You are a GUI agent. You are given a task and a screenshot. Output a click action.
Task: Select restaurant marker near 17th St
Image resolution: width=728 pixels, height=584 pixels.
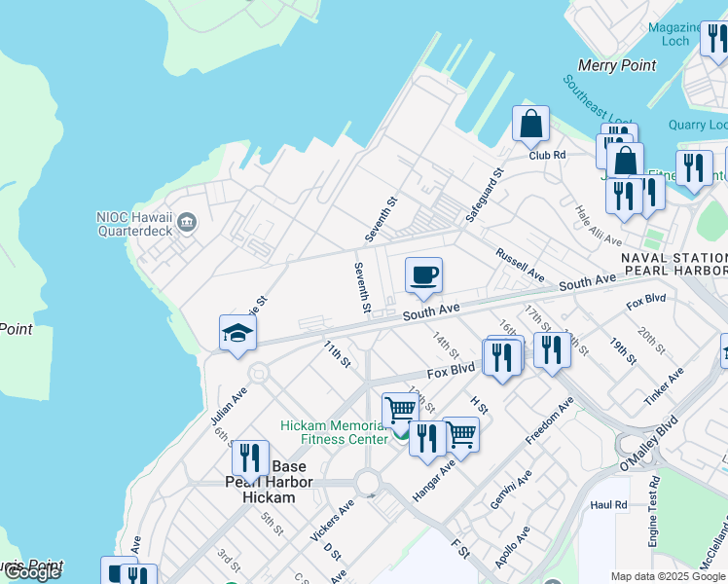tap(552, 351)
